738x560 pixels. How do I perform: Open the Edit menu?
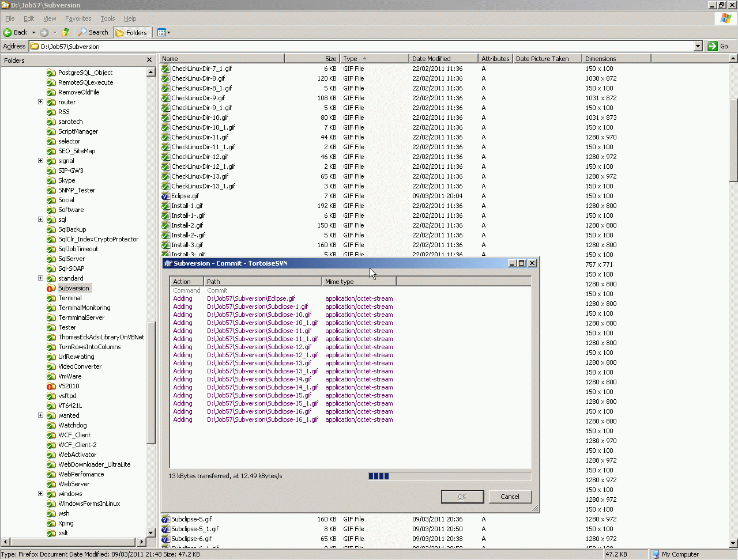click(29, 18)
